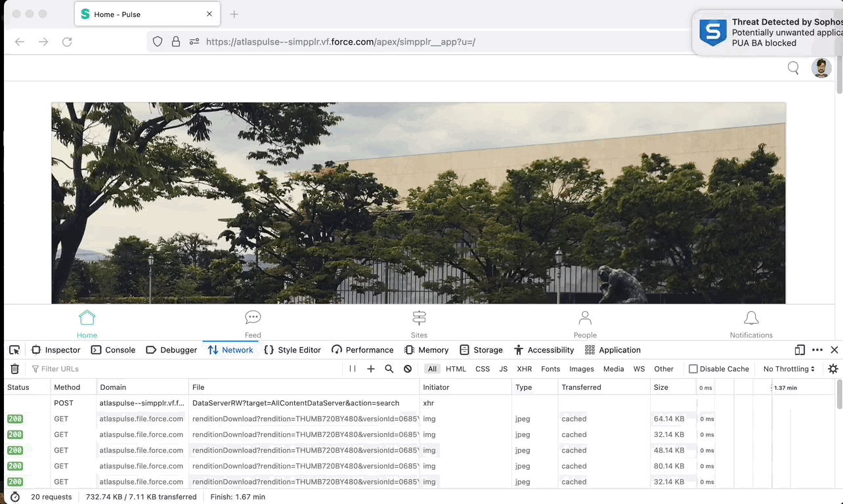This screenshot has width=843, height=504.
Task: Open request blocking icon
Action: [x=408, y=369]
